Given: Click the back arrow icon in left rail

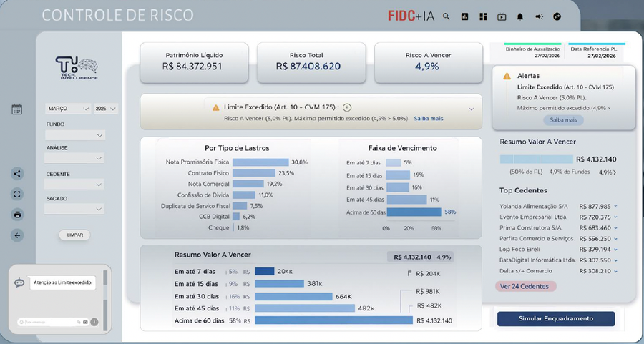Looking at the screenshot, I should coord(17,235).
